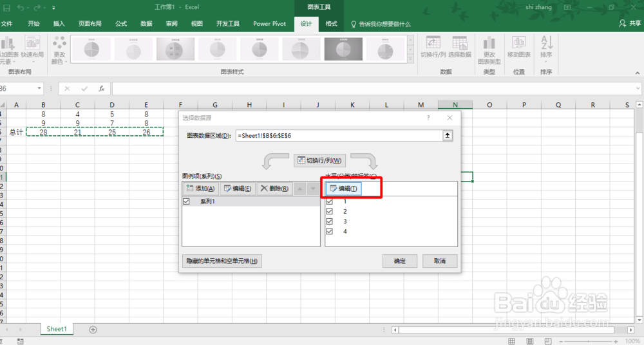Screen dimensions: 644x345
Task: Close the 选择数据源 dialog
Action: 450,118
